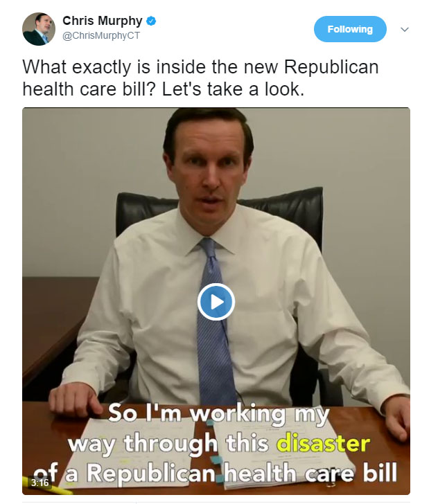Play the video with the center play button
This screenshot has height=504, width=438.
(216, 302)
